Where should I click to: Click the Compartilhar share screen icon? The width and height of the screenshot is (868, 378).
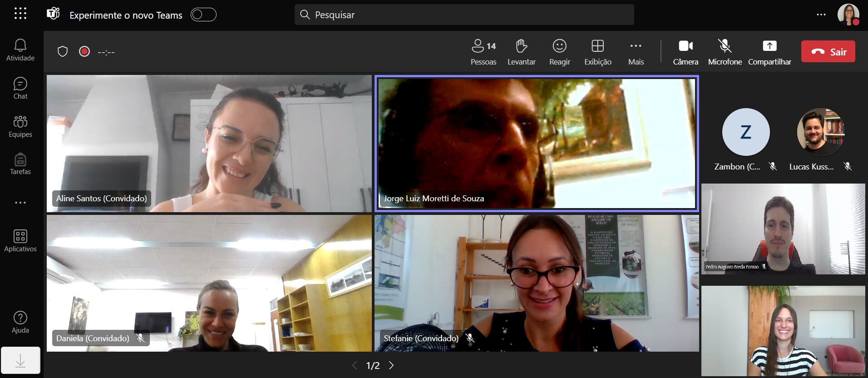[x=769, y=52]
